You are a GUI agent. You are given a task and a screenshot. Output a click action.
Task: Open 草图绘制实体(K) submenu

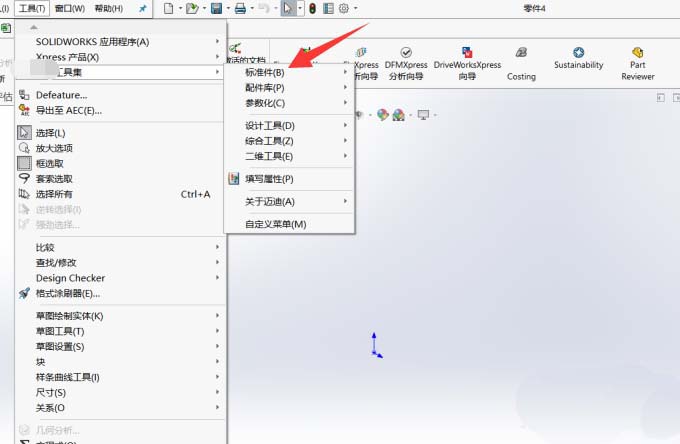click(121, 316)
